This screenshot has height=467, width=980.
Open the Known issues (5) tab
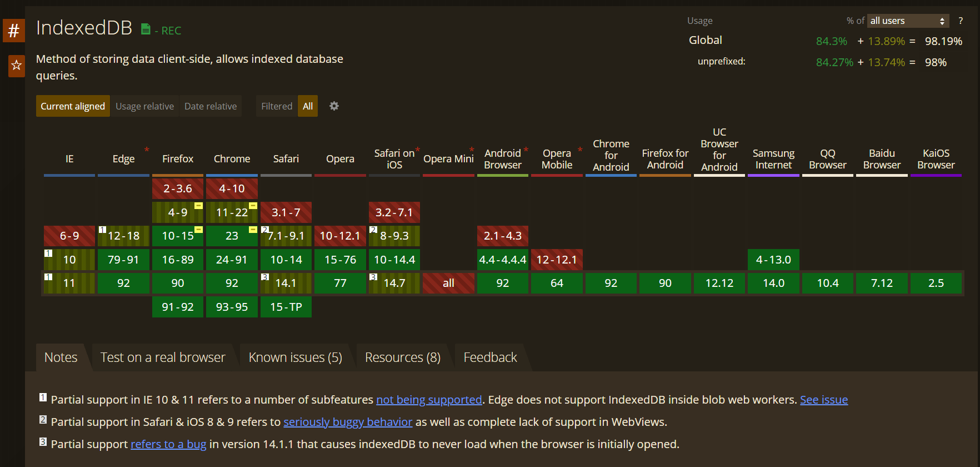296,357
